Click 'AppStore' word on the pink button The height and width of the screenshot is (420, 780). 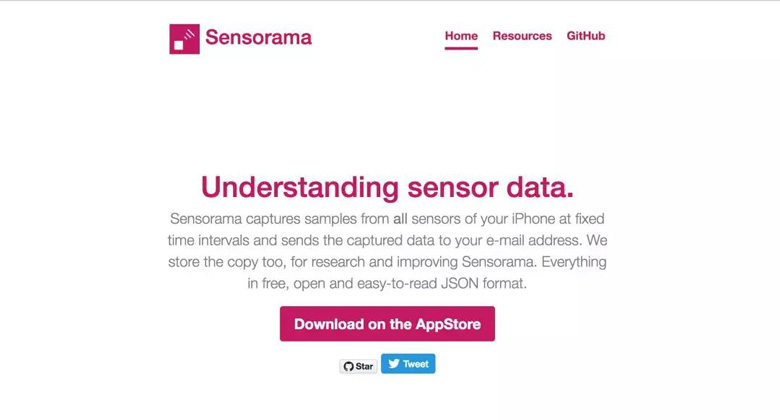point(448,324)
